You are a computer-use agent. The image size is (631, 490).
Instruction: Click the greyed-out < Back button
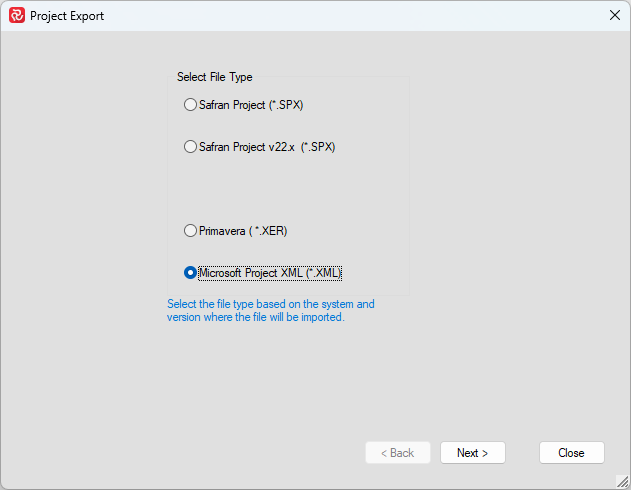(398, 453)
